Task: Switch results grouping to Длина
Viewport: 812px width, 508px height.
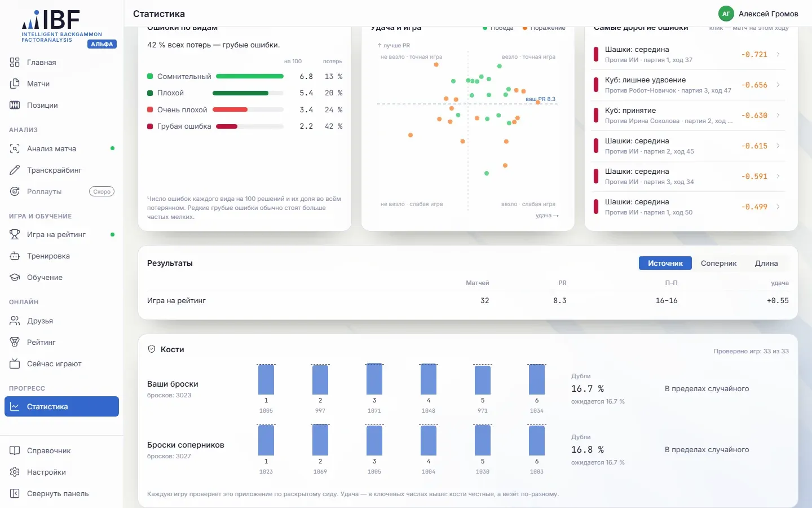Action: click(766, 263)
